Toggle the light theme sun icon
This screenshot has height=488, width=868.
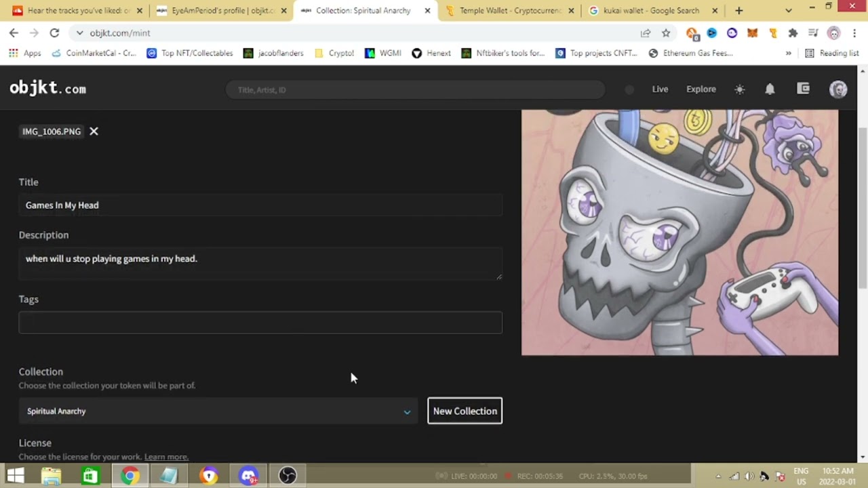739,89
